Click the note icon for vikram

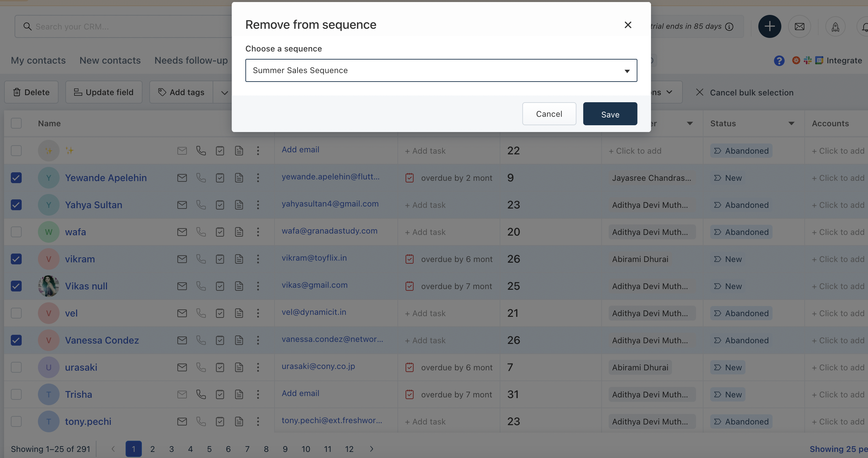pos(239,259)
